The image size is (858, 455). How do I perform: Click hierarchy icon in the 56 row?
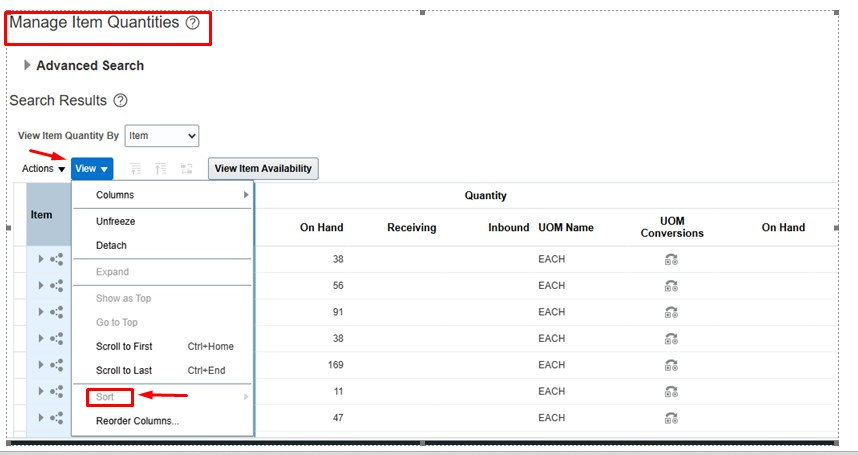(57, 285)
